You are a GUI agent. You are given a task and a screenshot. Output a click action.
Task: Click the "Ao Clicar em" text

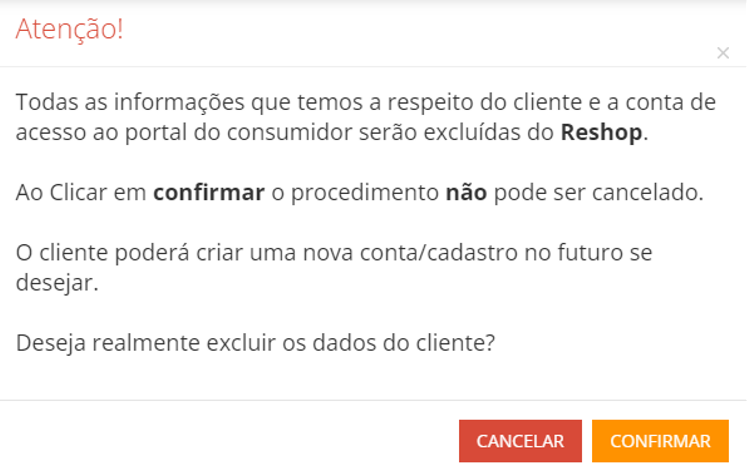click(x=81, y=192)
